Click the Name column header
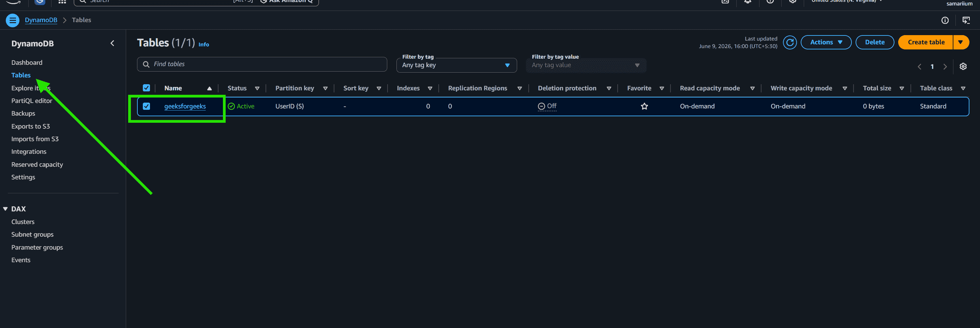This screenshot has height=328, width=980. pyautogui.click(x=173, y=88)
